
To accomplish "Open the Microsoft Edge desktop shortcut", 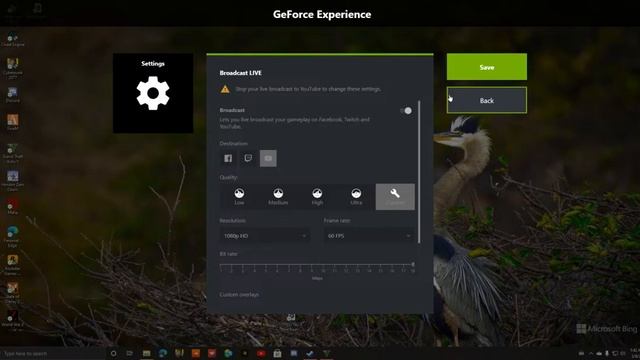I will pos(12,237).
